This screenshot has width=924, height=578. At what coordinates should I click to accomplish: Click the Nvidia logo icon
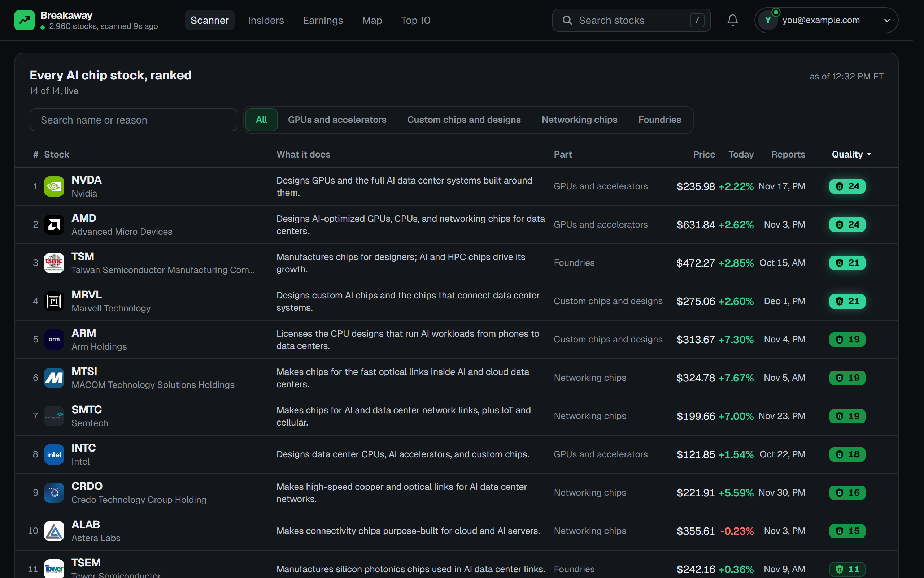coord(54,186)
